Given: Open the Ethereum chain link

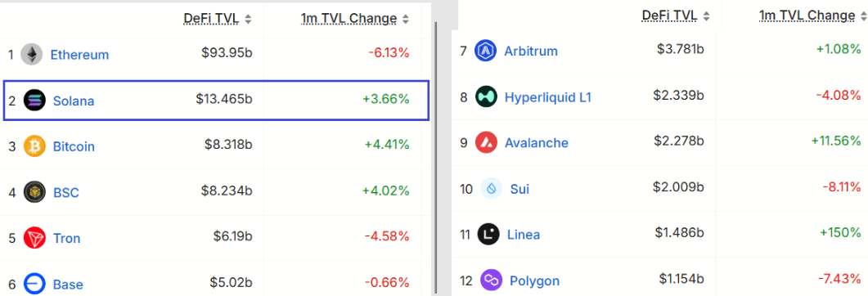Looking at the screenshot, I should 79,55.
